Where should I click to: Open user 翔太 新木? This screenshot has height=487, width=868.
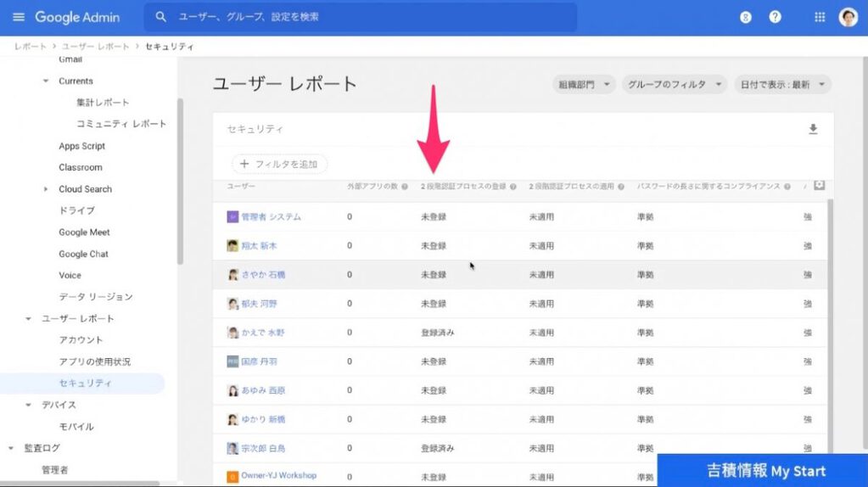259,246
